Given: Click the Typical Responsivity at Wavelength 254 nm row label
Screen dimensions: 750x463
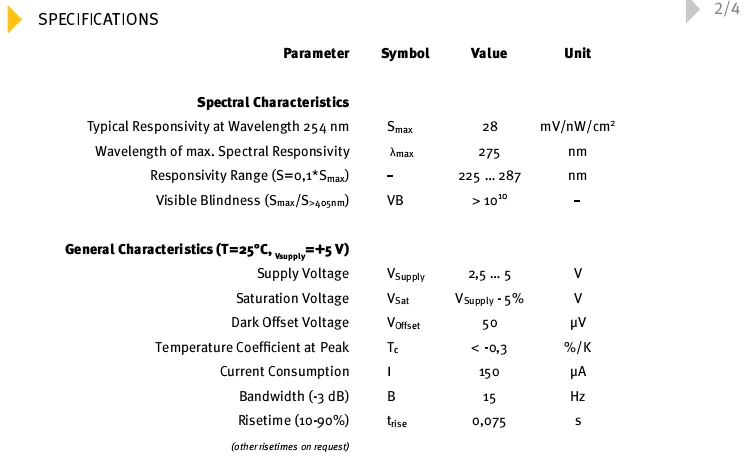Looking at the screenshot, I should 218,127.
